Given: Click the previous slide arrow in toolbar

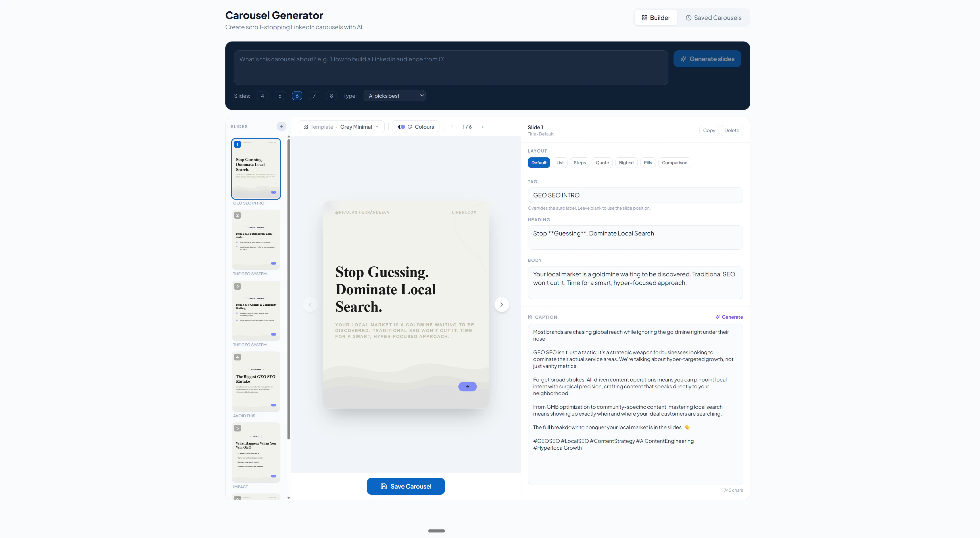Looking at the screenshot, I should coord(452,127).
